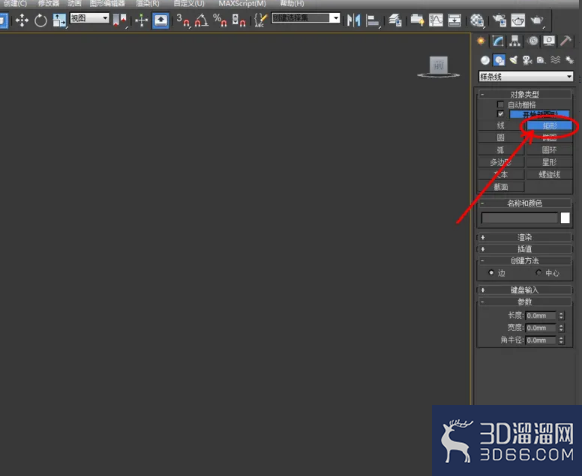The height and width of the screenshot is (476, 582).
Task: Click the Mirror tool icon
Action: click(354, 20)
